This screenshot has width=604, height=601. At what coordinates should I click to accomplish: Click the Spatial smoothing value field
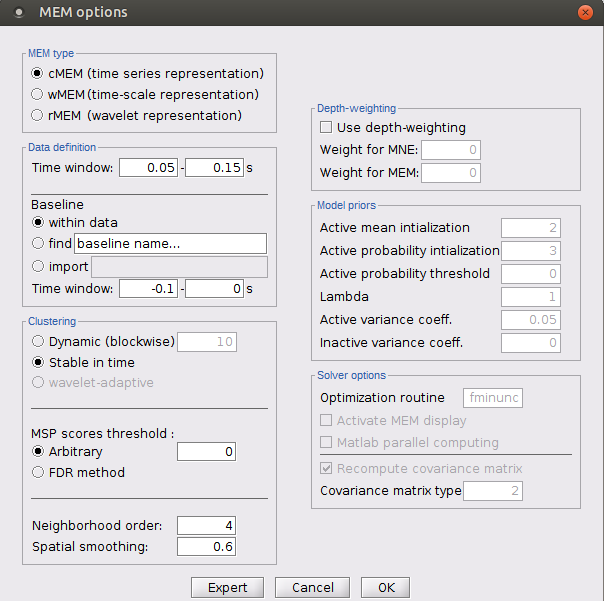coord(206,546)
